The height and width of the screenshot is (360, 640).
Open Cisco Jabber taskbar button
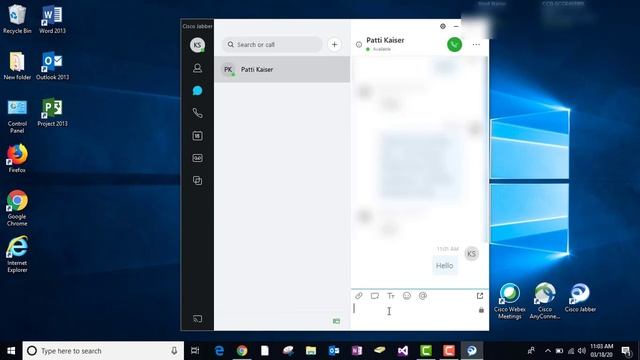pyautogui.click(x=472, y=351)
